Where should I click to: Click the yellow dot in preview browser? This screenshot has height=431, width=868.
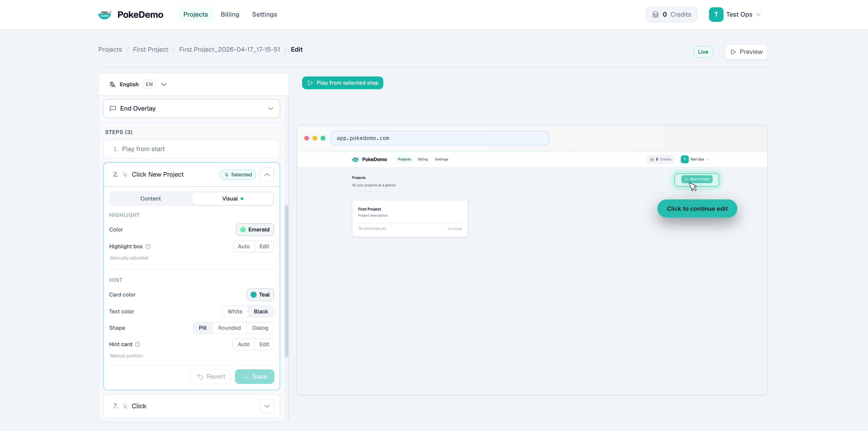315,138
